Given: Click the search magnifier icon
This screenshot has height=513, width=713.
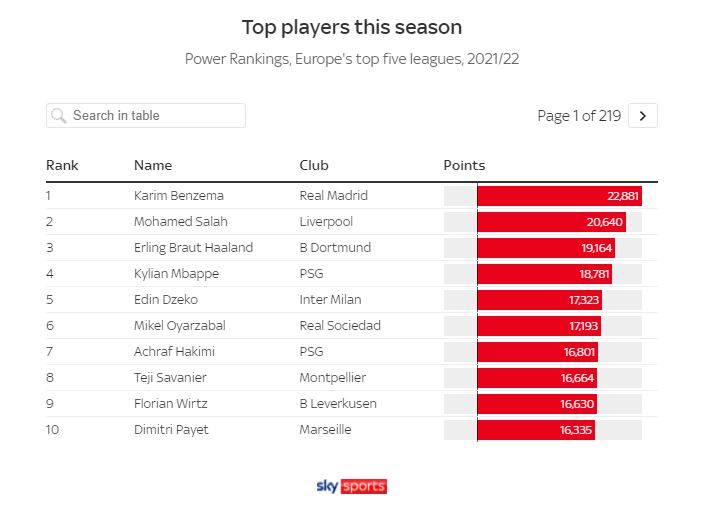Looking at the screenshot, I should click(59, 116).
